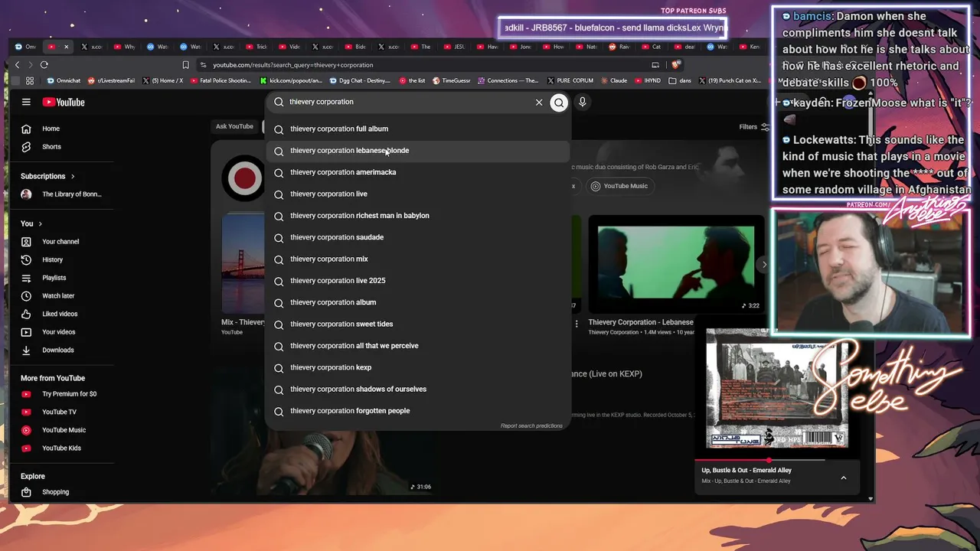The width and height of the screenshot is (980, 551).
Task: Select suggestion 'thievery corporation shadows of ourselves'
Action: pyautogui.click(x=418, y=390)
